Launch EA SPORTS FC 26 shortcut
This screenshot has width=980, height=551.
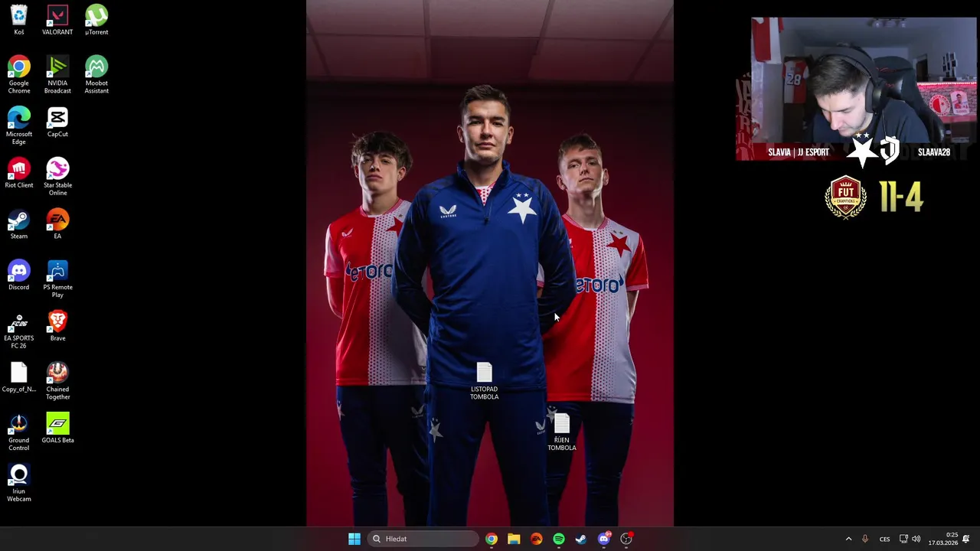tap(19, 330)
